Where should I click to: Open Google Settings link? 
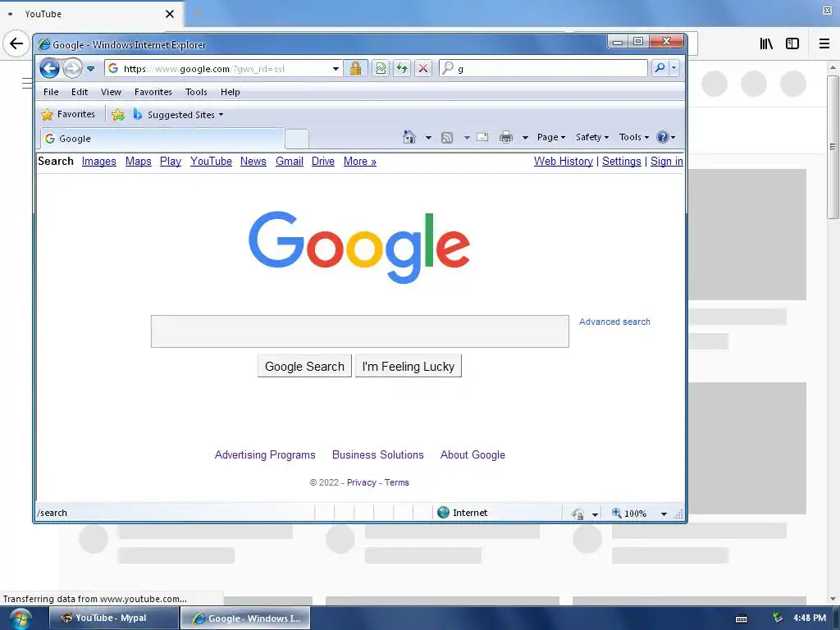pyautogui.click(x=622, y=162)
